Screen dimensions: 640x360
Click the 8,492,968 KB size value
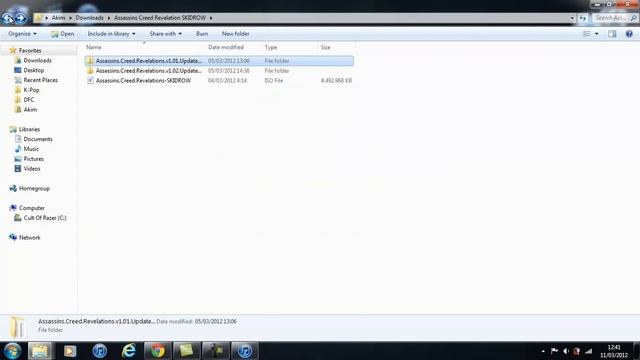point(336,80)
